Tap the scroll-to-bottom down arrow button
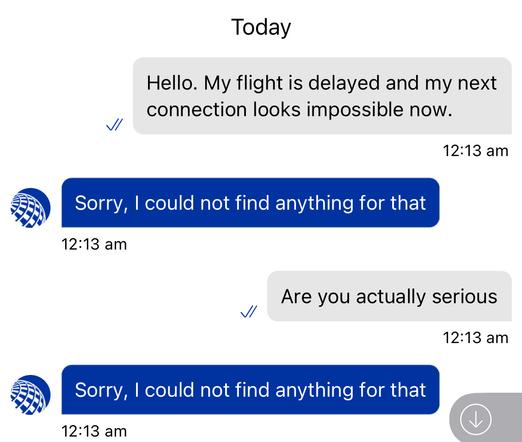 click(476, 419)
